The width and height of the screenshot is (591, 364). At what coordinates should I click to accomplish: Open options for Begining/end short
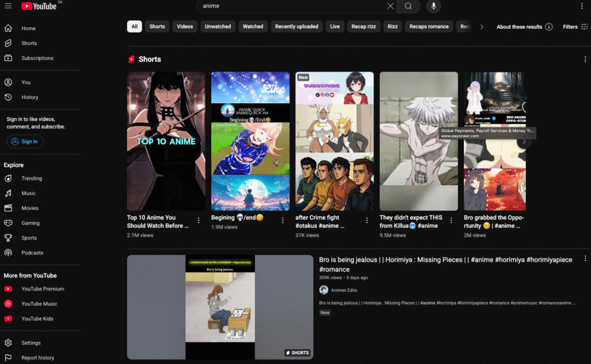pos(283,220)
